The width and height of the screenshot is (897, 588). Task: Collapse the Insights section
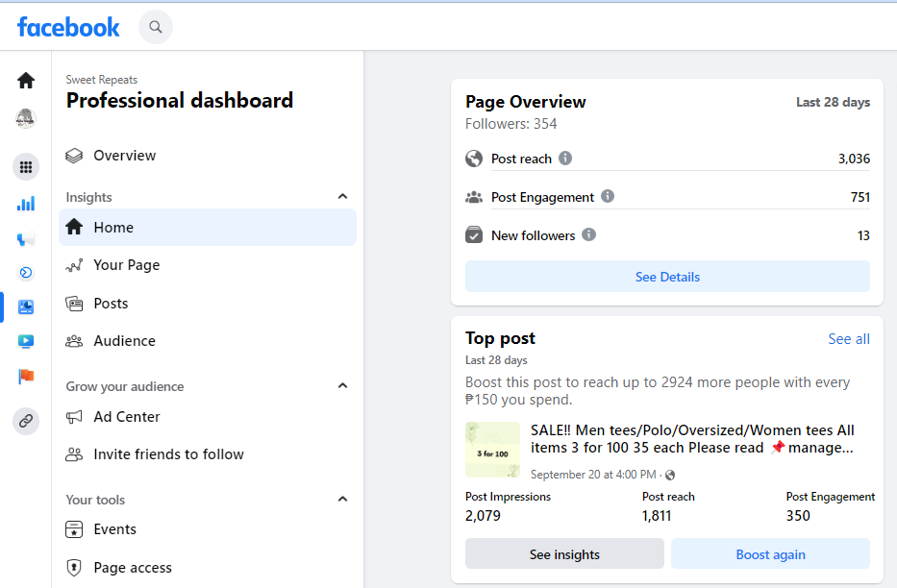click(x=343, y=197)
